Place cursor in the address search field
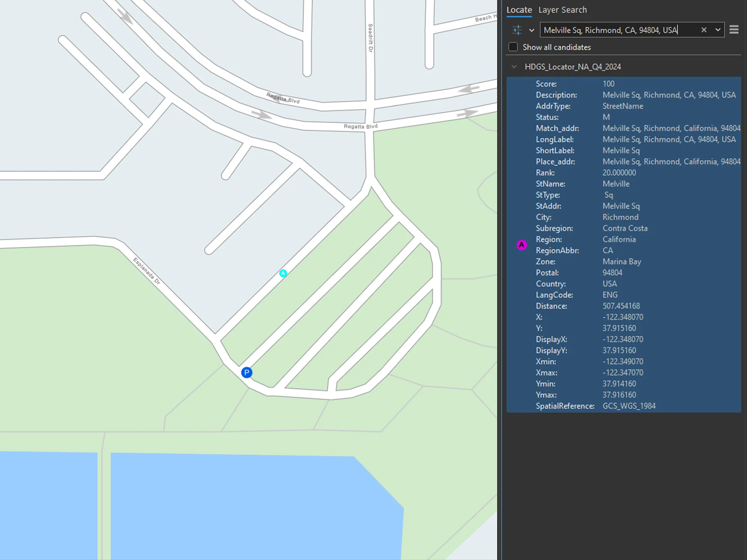 [x=611, y=30]
